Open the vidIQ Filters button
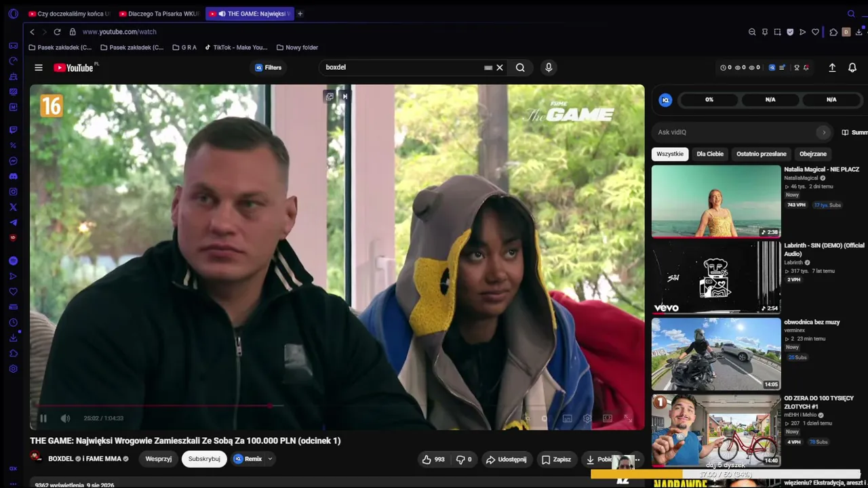Screen dimensions: 868x488 (x=269, y=68)
